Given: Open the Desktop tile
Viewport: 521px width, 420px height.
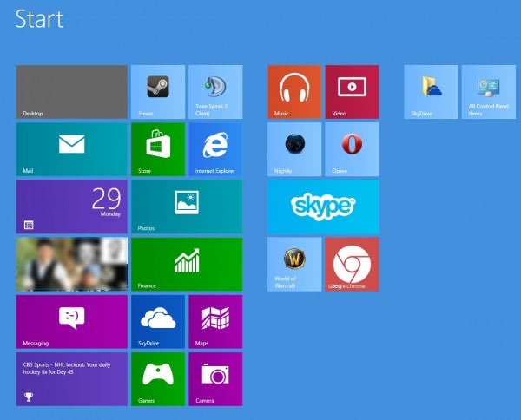Looking at the screenshot, I should pos(72,92).
